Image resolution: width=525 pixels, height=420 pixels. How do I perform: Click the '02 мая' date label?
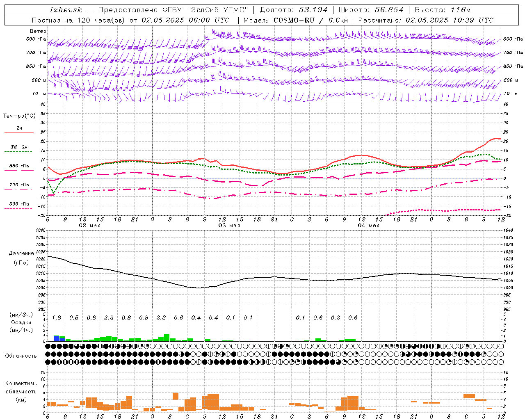pyautogui.click(x=90, y=226)
